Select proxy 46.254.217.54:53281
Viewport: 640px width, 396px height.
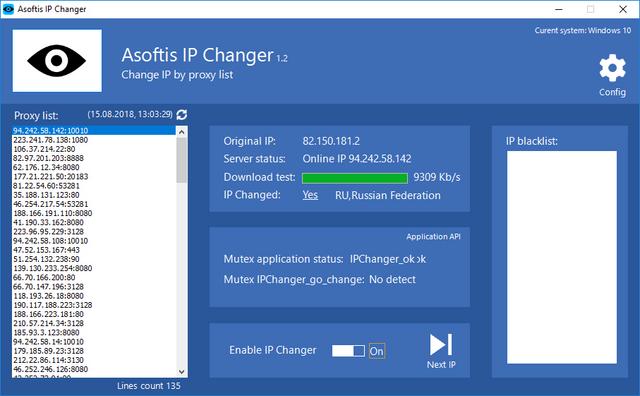coord(94,204)
